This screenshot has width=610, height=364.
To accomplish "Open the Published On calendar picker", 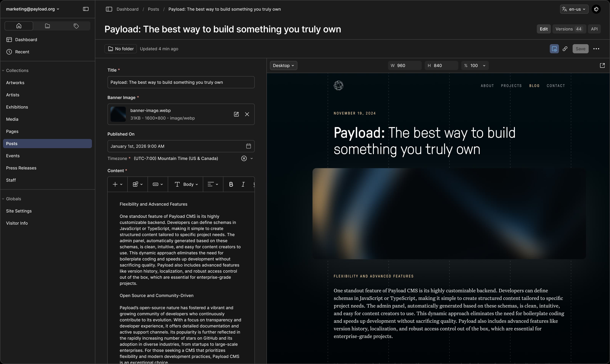I will 249,146.
